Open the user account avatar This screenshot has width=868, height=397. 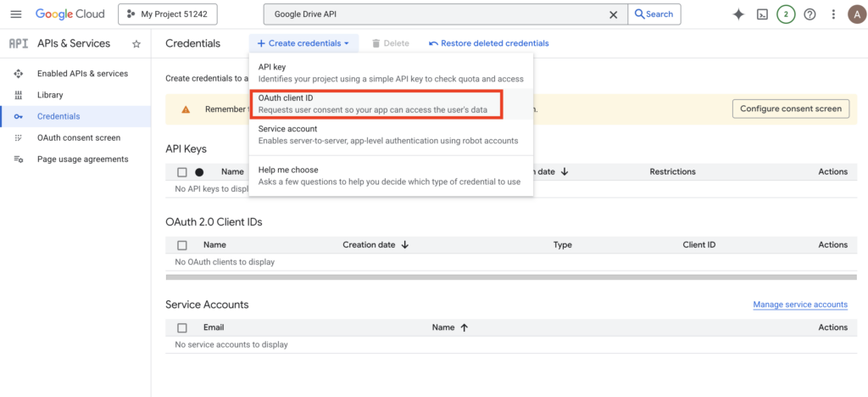855,14
